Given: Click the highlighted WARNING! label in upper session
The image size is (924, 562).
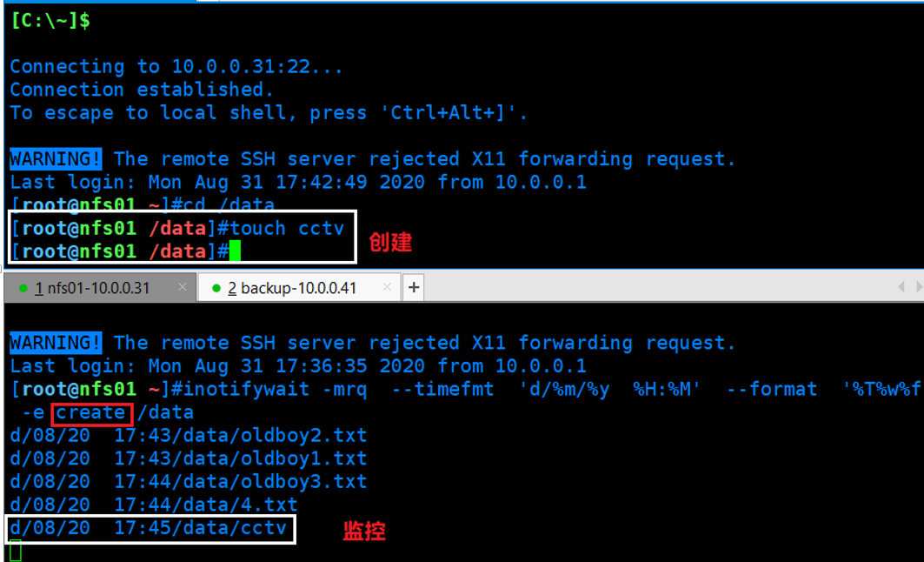Looking at the screenshot, I should click(x=55, y=158).
